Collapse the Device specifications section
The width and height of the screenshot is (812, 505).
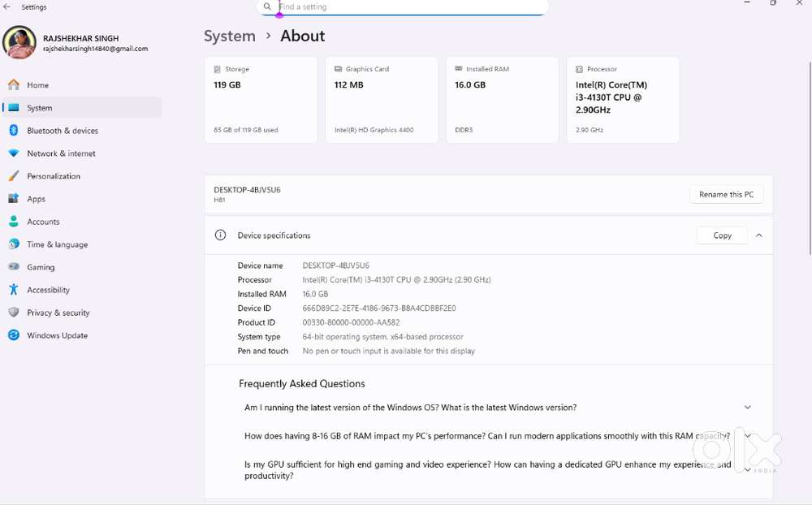[x=758, y=235]
